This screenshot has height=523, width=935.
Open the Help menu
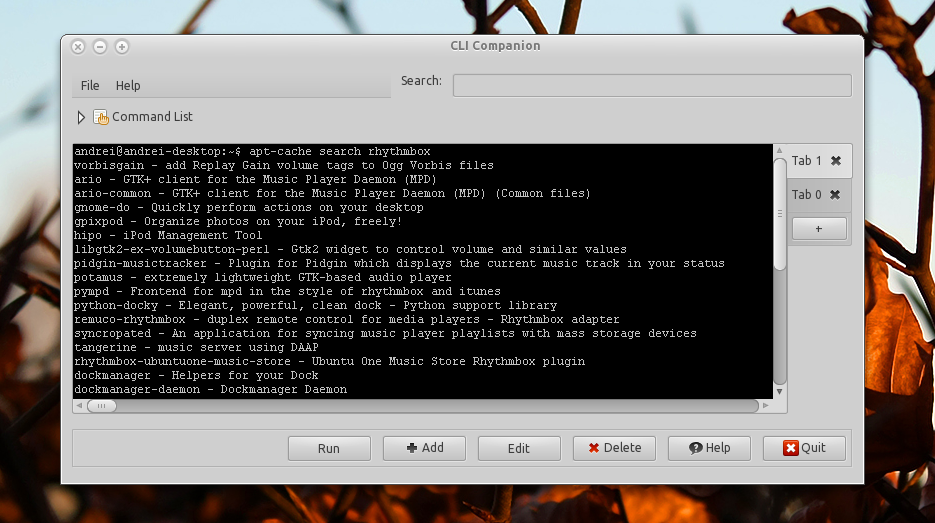[x=128, y=85]
